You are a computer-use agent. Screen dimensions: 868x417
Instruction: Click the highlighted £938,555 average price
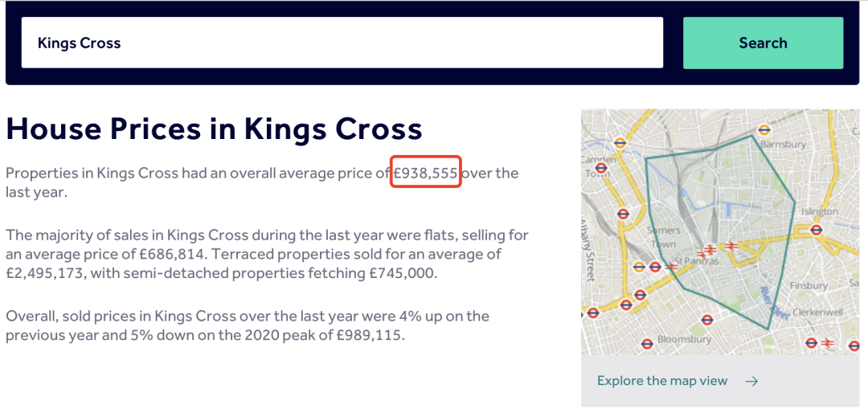pyautogui.click(x=426, y=173)
